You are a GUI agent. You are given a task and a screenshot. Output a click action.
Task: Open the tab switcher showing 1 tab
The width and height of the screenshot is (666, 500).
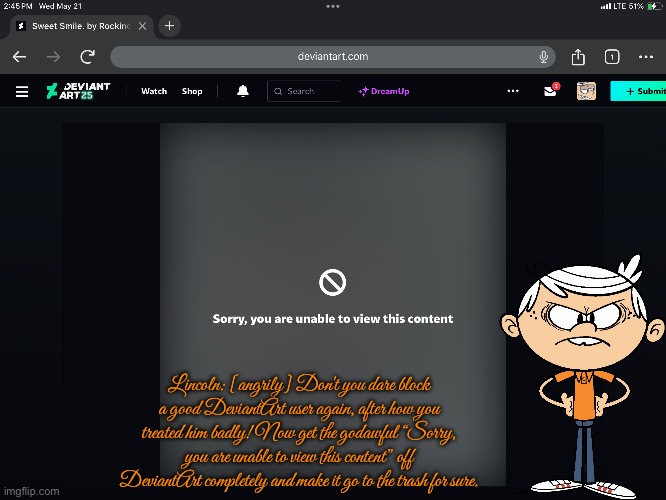(612, 56)
